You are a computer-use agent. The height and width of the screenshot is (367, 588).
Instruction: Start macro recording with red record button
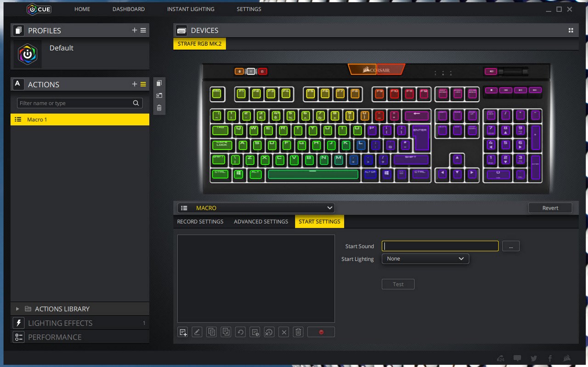pos(321,332)
